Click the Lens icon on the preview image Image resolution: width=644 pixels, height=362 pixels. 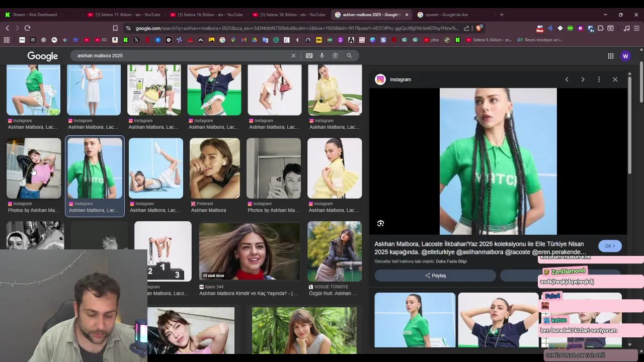tap(380, 223)
